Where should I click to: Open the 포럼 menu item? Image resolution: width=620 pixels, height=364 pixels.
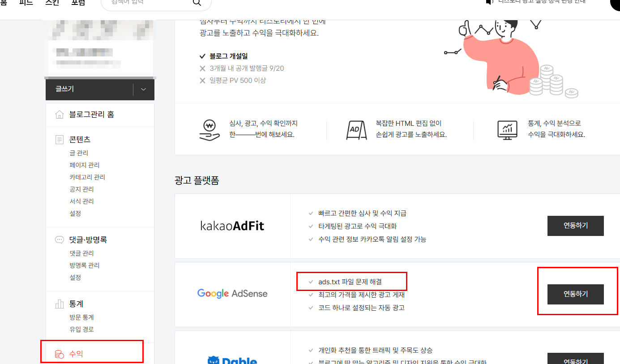pos(77,3)
